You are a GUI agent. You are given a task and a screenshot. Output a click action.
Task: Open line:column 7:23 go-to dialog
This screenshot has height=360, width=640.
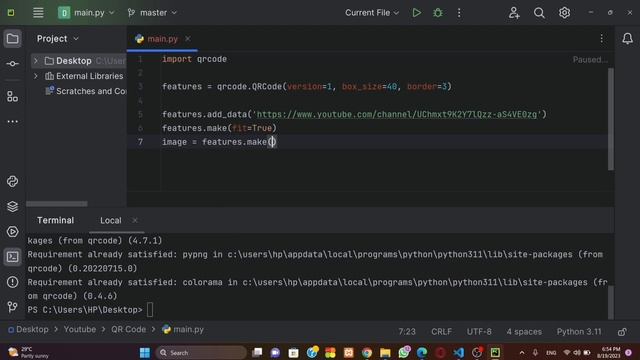click(x=407, y=331)
